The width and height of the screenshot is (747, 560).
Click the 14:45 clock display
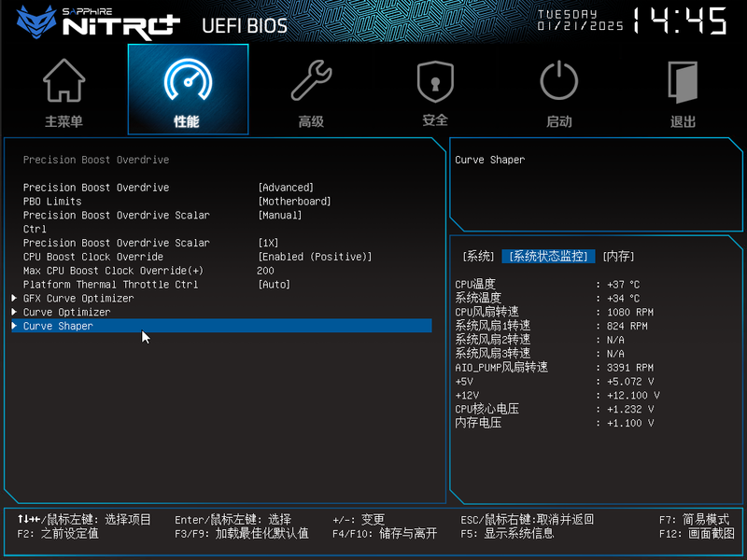(x=681, y=21)
